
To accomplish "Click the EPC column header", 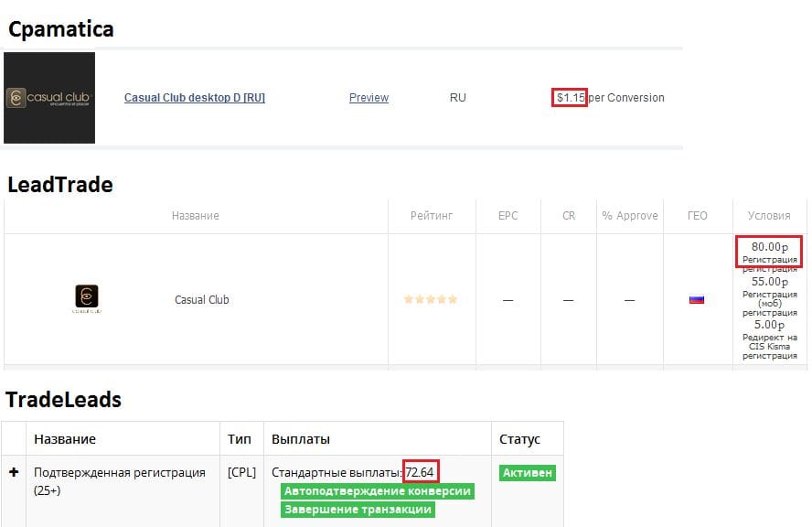I will click(508, 216).
